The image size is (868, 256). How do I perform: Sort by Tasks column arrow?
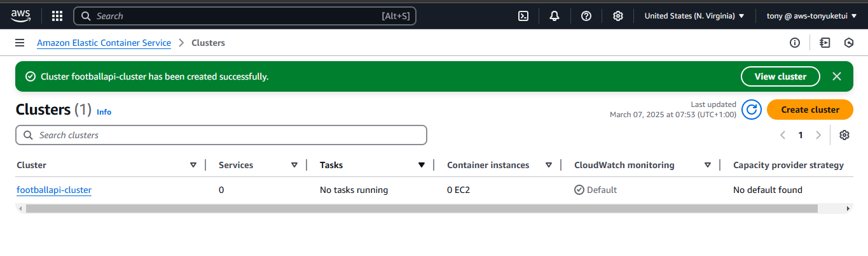[x=421, y=165]
